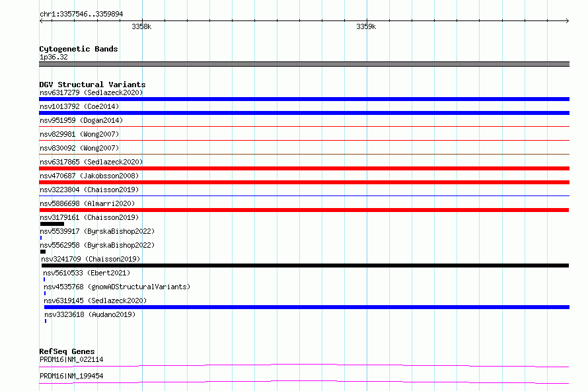Open the nsv951959 (Dogan2014) variant
588x391 pixels.
(x=81, y=120)
